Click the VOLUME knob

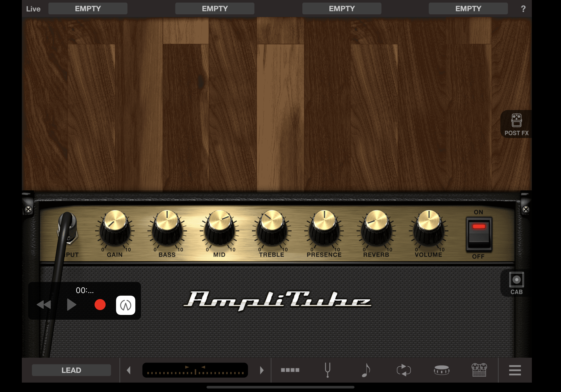coord(429,228)
